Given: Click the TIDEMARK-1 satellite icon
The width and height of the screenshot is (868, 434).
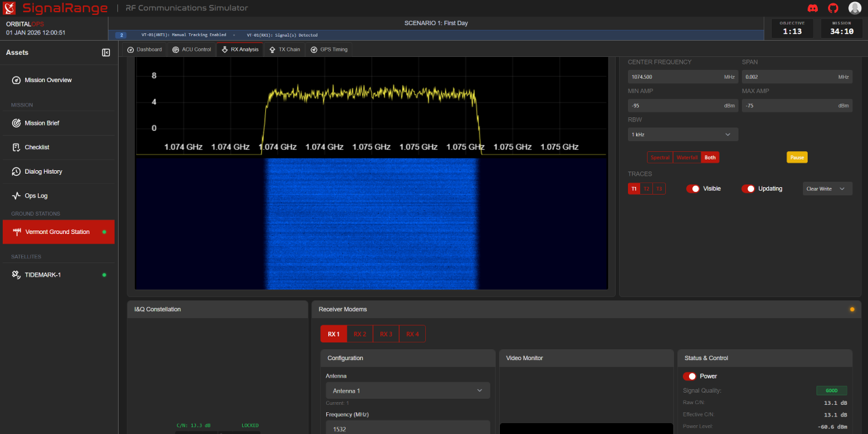Looking at the screenshot, I should 16,275.
